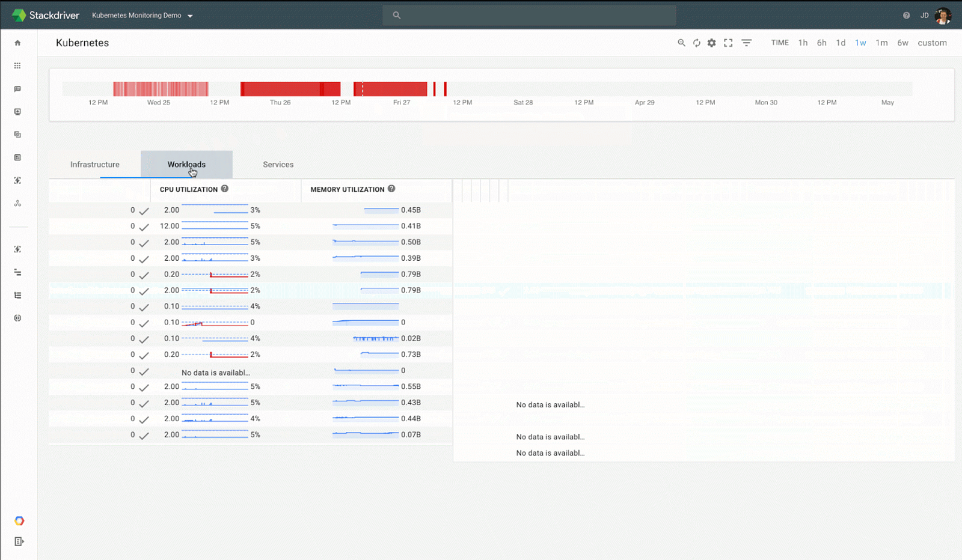Viewport: 962px width, 560px height.
Task: Click the 0.50B memory value
Action: [411, 242]
